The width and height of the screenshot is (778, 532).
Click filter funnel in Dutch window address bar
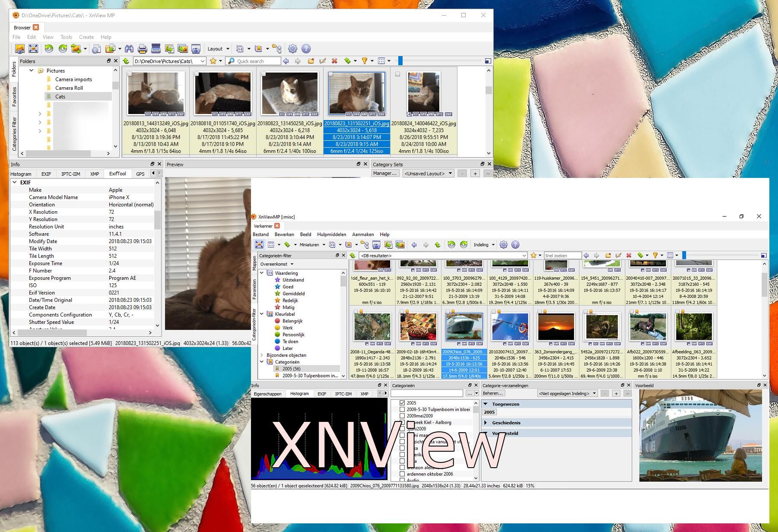(x=655, y=255)
